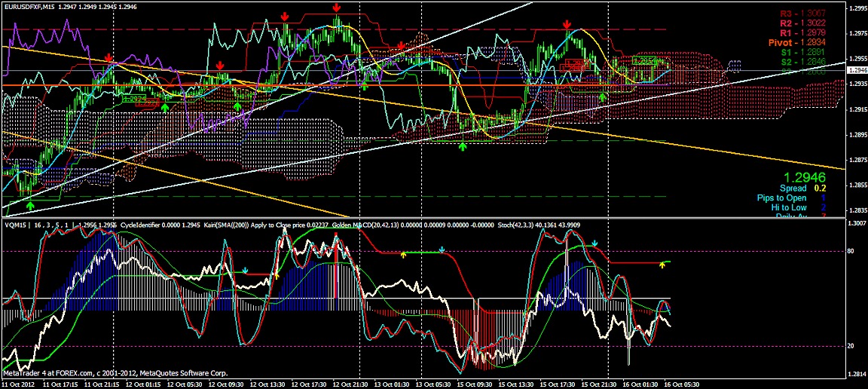This screenshot has width=868, height=389.
Task: Click the 11 Oct 2012 date on time axis
Action: pos(19,384)
